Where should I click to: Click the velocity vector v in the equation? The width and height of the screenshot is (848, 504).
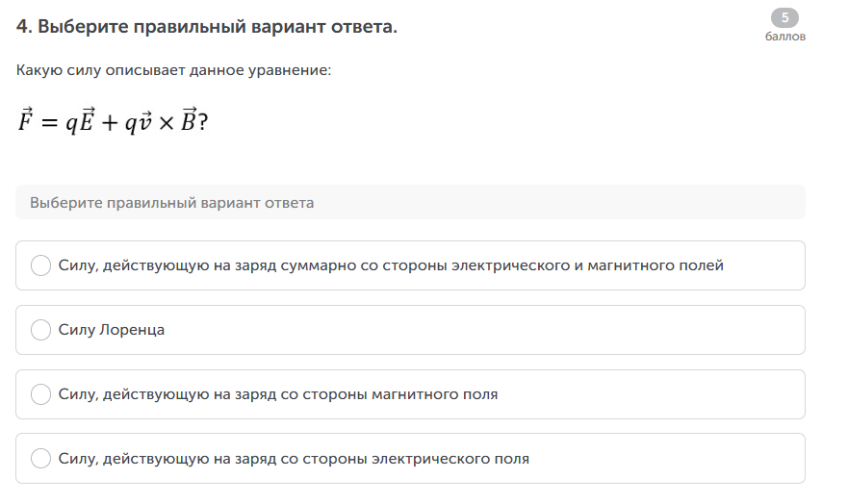[x=146, y=123]
